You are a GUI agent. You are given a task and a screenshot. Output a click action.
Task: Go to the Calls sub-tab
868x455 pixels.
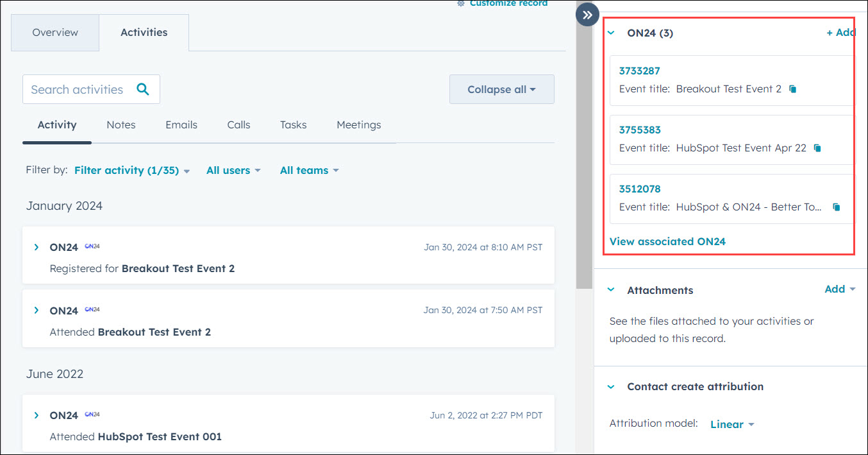tap(238, 125)
